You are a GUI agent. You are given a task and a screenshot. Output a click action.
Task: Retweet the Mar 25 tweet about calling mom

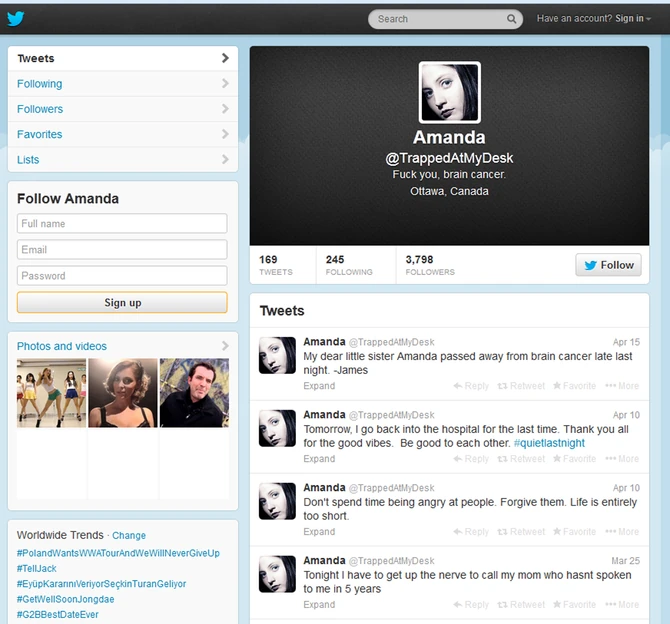point(522,605)
